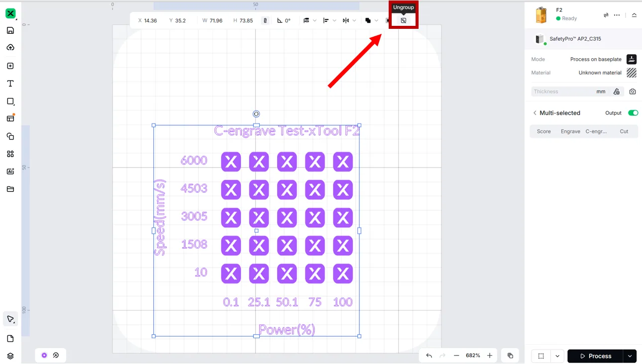The image size is (642, 364).
Task: Click the Process on baseplate mode icon
Action: coord(632,59)
